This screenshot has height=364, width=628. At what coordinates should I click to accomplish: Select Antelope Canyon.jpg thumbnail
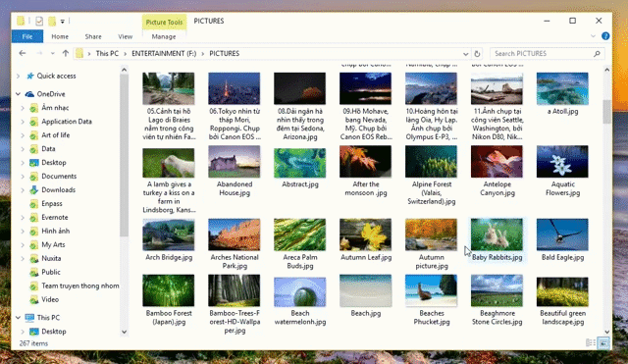[497, 162]
